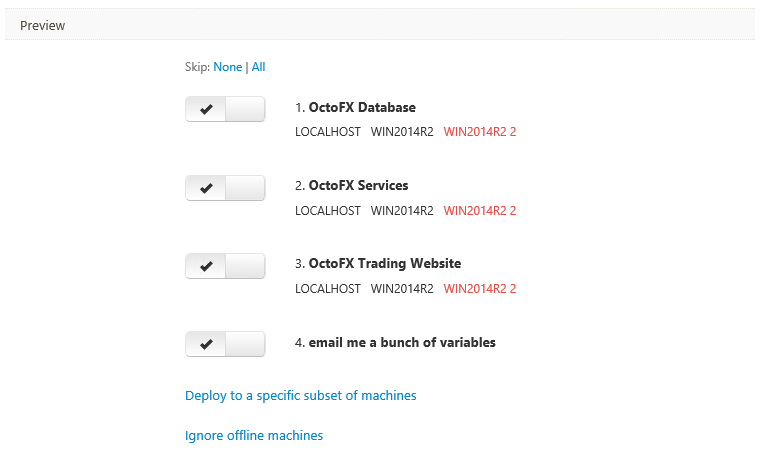Click the Skip All link
This screenshot has width=766, height=455.
click(258, 67)
